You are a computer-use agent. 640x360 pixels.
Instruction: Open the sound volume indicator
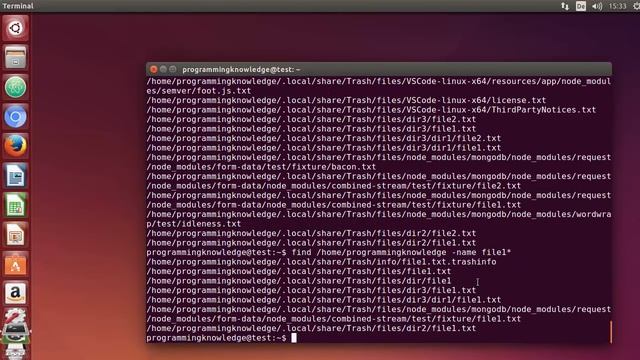597,6
